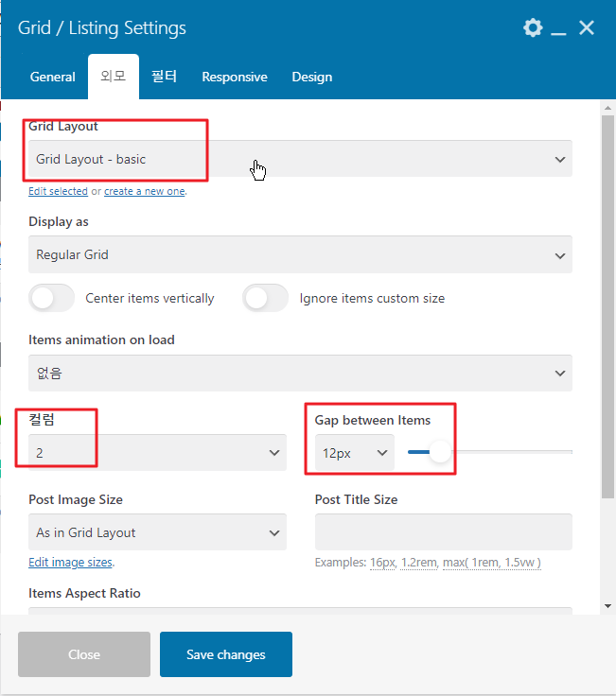The height and width of the screenshot is (696, 616).
Task: Change Gap between Items unit dropdown
Action: point(355,452)
